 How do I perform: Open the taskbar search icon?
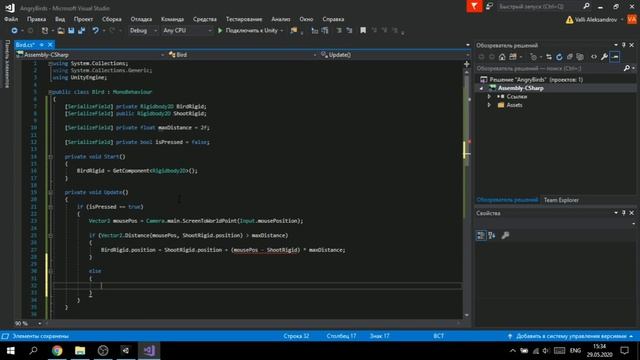[x=33, y=351]
